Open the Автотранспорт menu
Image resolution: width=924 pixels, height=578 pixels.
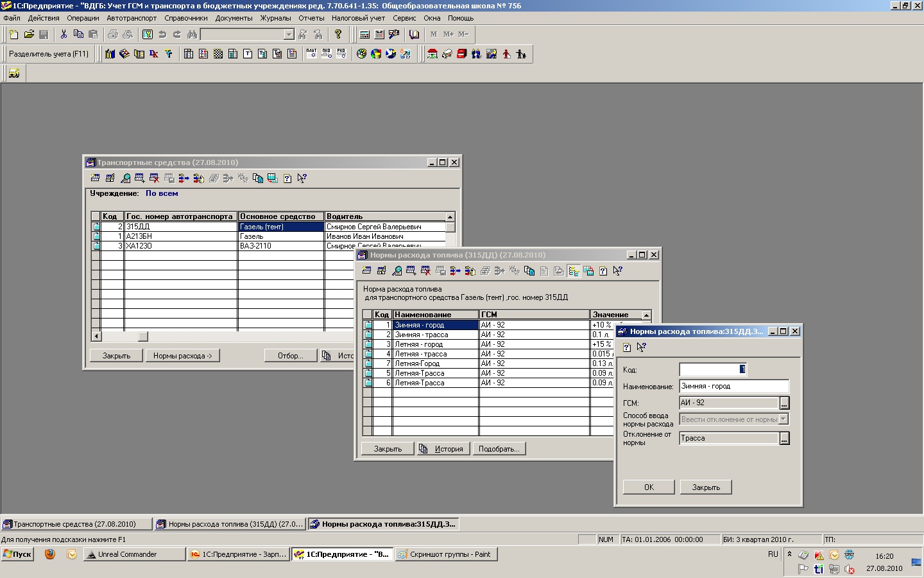click(132, 18)
